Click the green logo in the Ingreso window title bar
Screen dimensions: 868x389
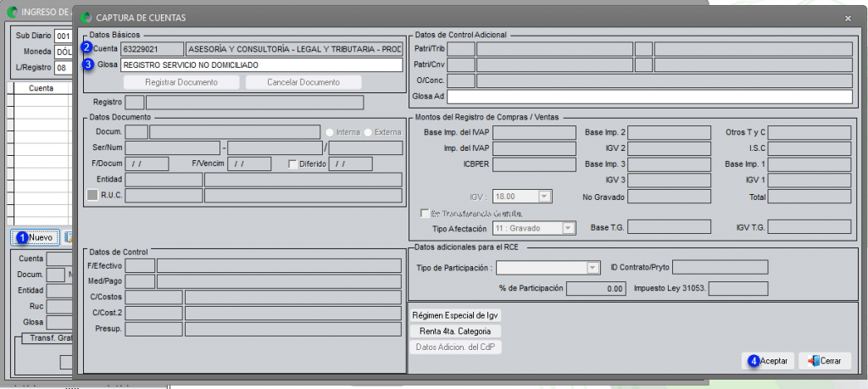[x=12, y=11]
